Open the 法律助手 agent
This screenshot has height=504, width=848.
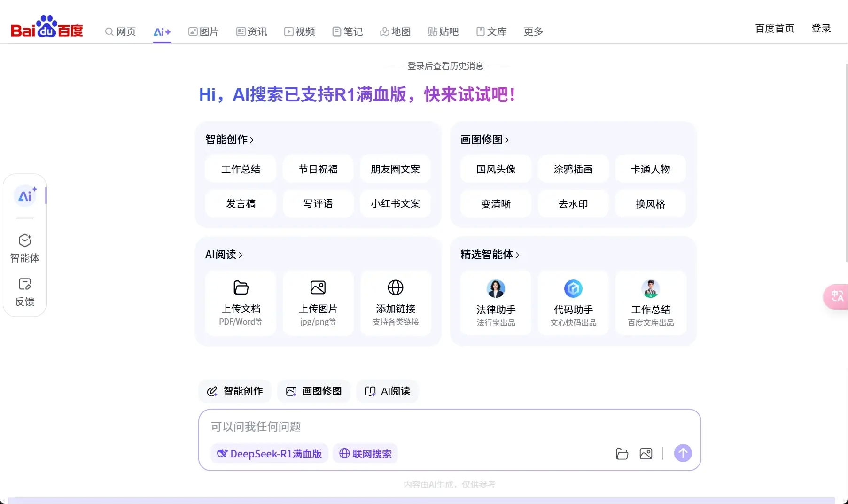pyautogui.click(x=496, y=303)
